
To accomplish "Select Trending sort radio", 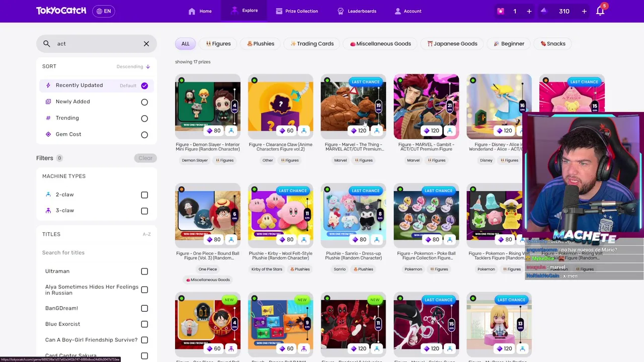I will [144, 119].
